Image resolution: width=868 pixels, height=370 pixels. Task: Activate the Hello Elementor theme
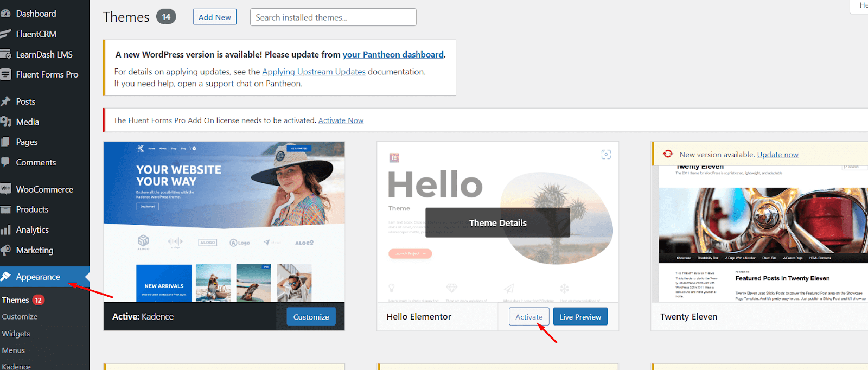click(x=529, y=317)
